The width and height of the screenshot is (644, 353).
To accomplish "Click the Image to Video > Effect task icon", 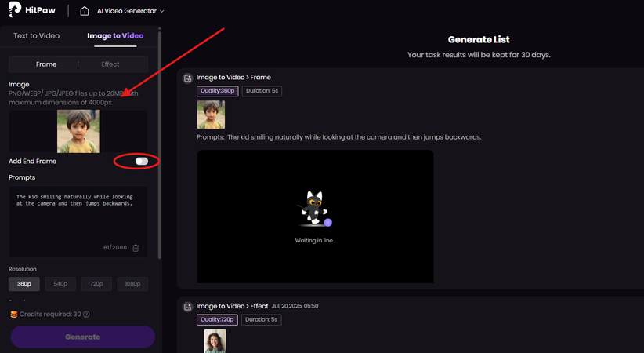I will click(188, 307).
